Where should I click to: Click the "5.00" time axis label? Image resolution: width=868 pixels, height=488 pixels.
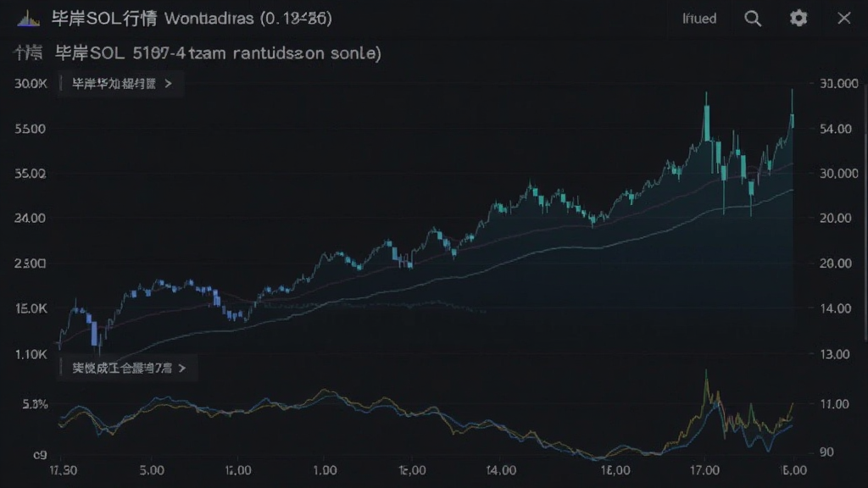[x=152, y=470]
